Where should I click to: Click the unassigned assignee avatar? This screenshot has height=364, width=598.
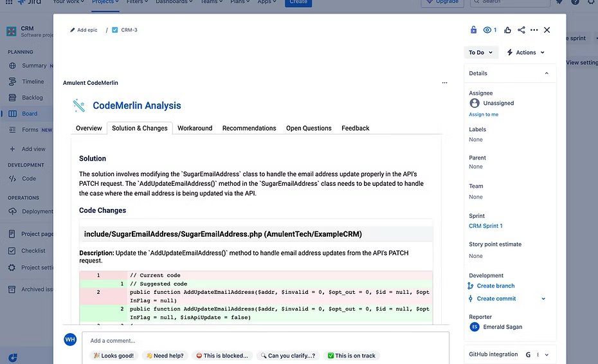pyautogui.click(x=475, y=103)
